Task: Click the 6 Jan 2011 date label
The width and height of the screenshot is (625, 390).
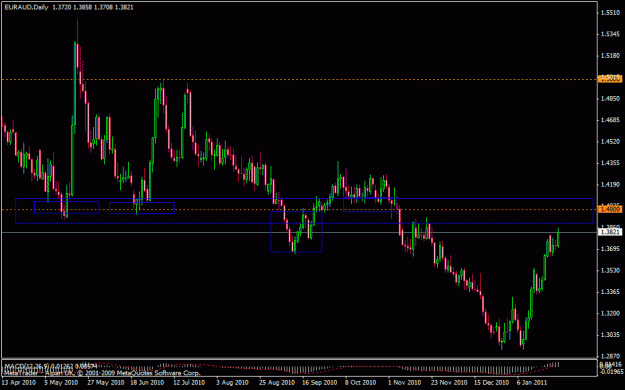Action: [532, 383]
